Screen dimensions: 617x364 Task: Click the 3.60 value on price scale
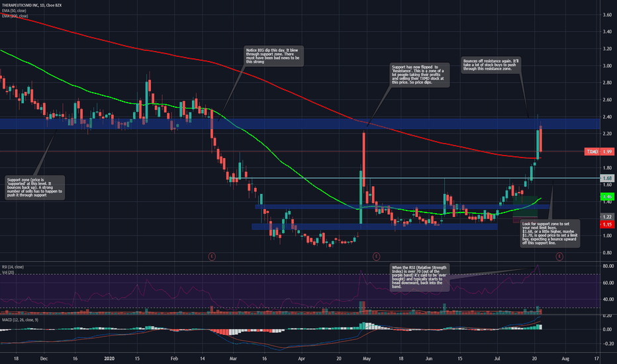point(607,15)
